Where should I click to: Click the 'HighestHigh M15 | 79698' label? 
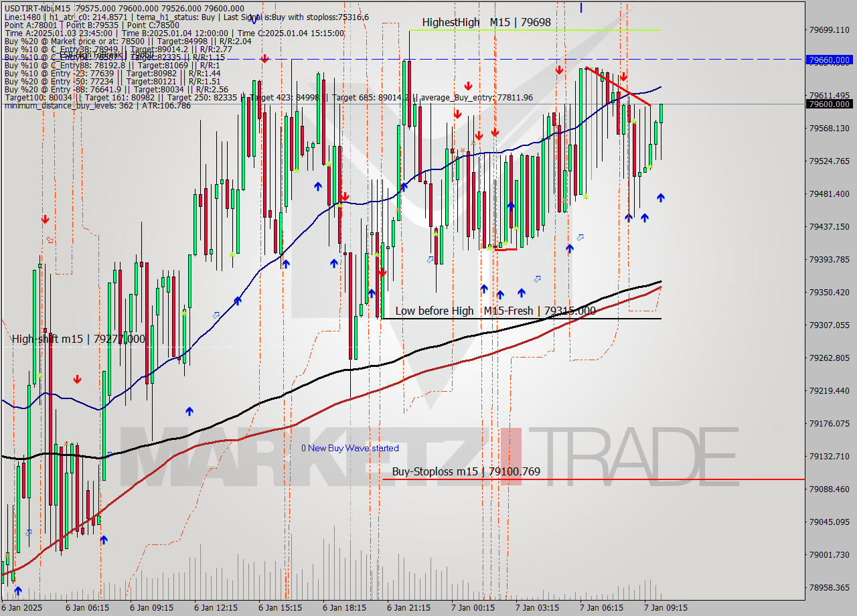[x=487, y=22]
